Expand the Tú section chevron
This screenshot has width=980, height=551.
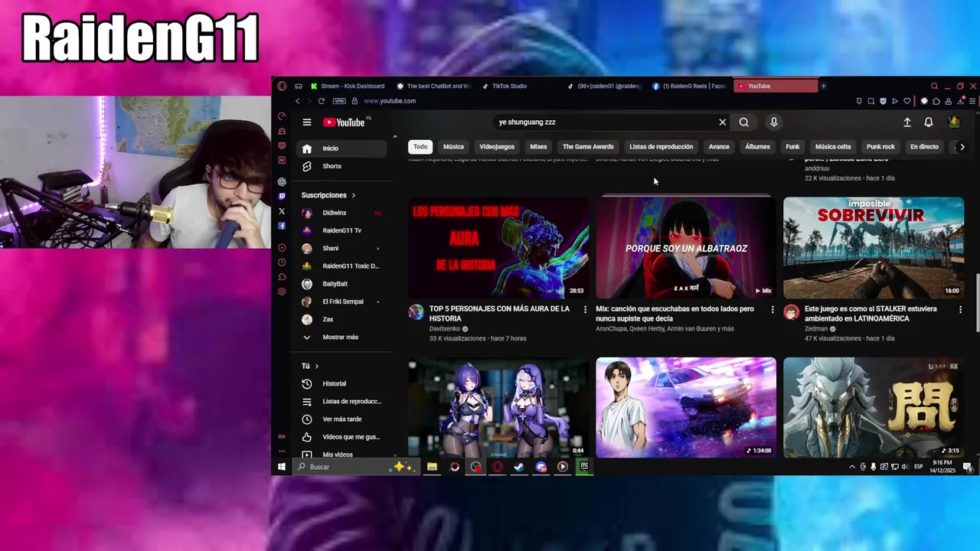[x=316, y=367]
